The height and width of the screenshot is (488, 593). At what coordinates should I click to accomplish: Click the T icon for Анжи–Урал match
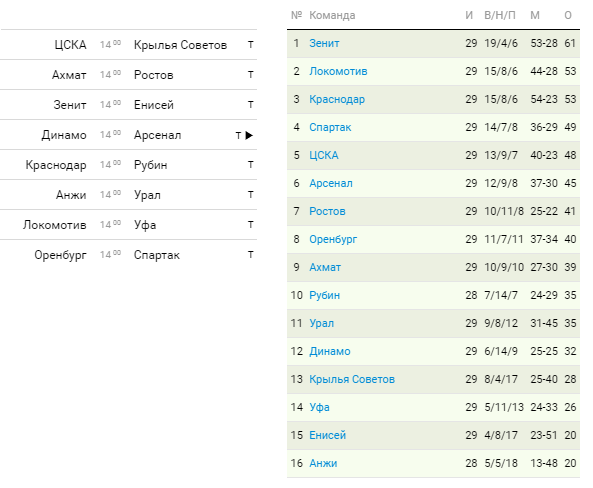point(250,194)
